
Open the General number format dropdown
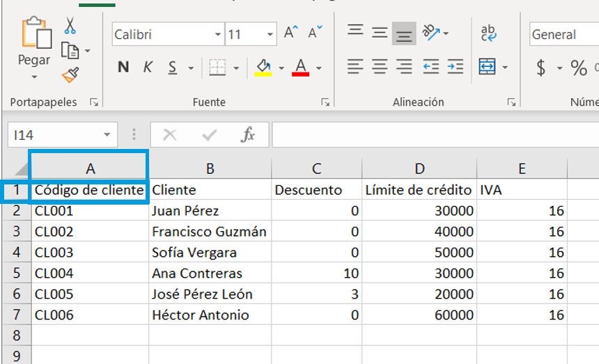(563, 34)
